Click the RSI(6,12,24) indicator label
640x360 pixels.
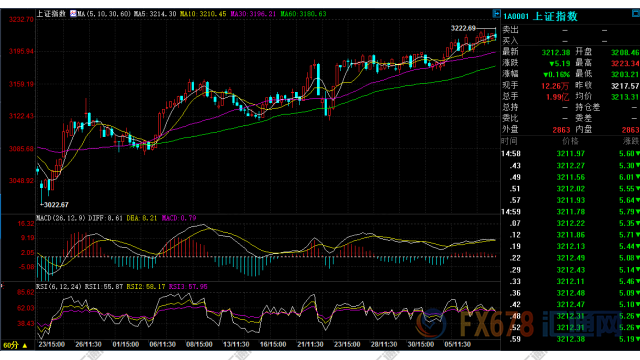[x=59, y=287]
